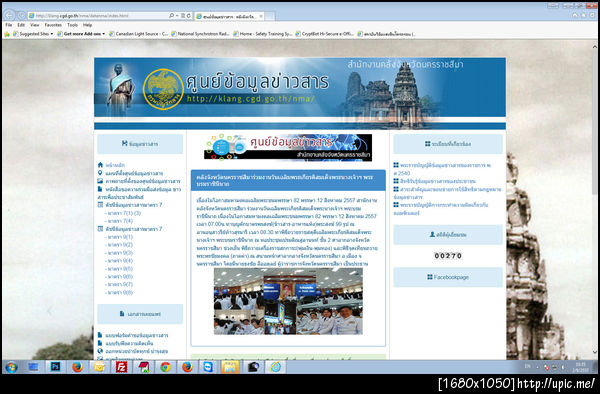Expand the Get more Add-ons dropdown

(x=103, y=34)
